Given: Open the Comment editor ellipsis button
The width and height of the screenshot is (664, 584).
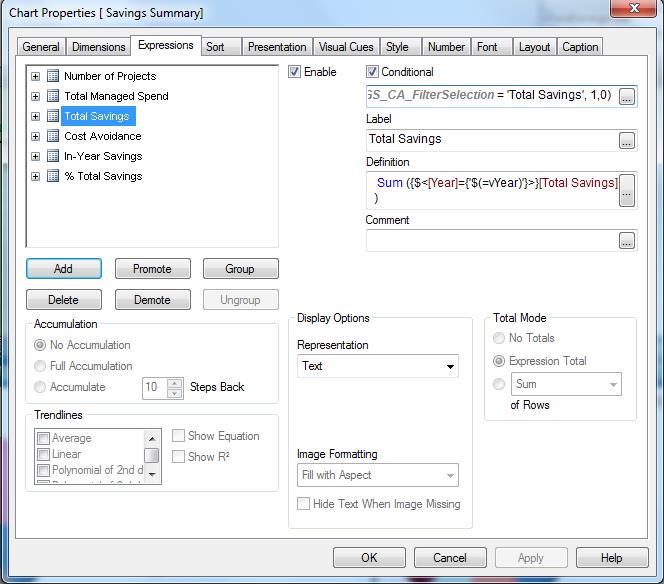Looking at the screenshot, I should [x=627, y=241].
